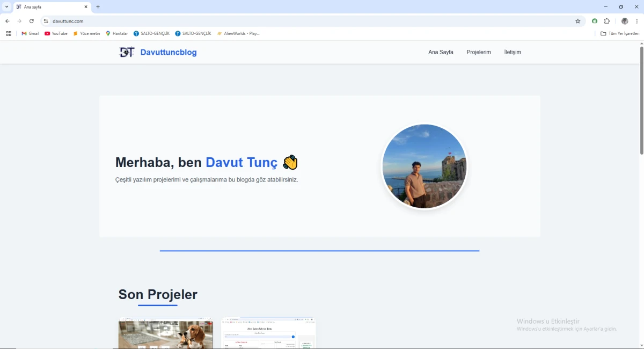The width and height of the screenshot is (644, 349).
Task: Reload the current page
Action: pos(32,21)
